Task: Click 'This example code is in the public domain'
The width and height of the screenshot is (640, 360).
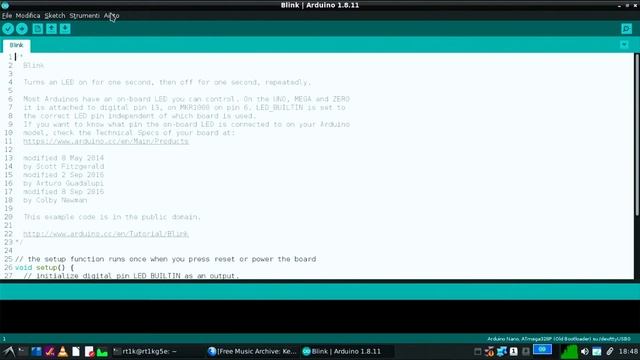Action: pos(112,217)
